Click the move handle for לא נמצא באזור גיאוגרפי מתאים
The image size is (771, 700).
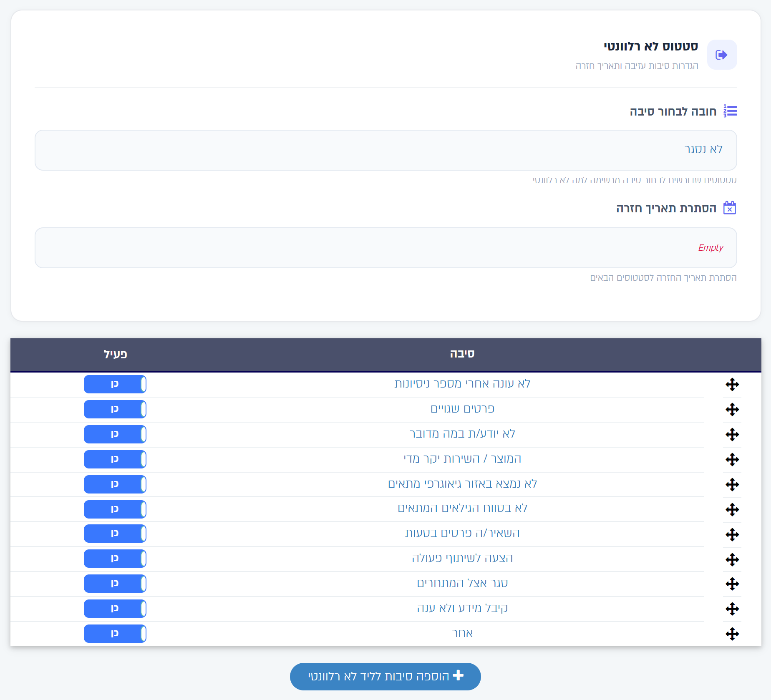[x=732, y=484]
